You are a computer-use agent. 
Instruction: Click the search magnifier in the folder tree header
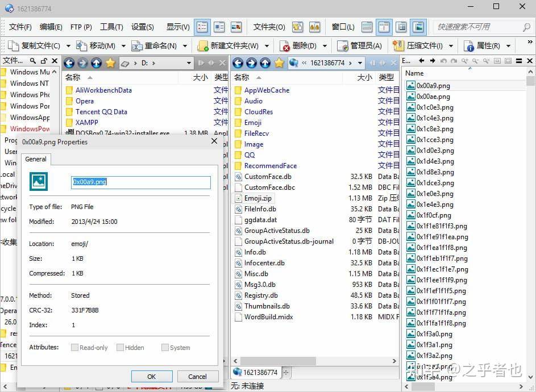33,61
